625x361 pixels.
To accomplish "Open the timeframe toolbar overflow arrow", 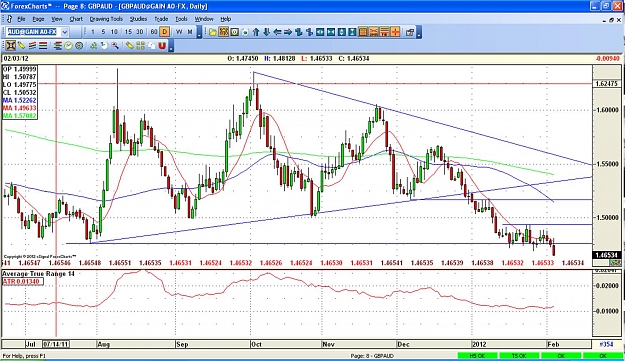I will point(199,33).
